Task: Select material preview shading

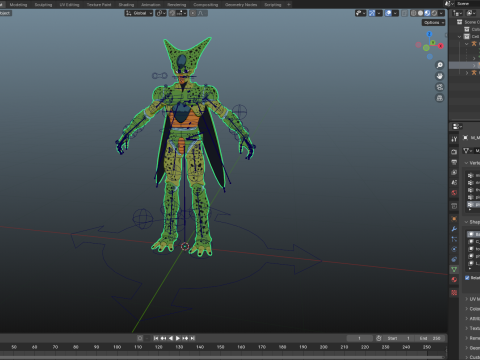Action: (427, 13)
